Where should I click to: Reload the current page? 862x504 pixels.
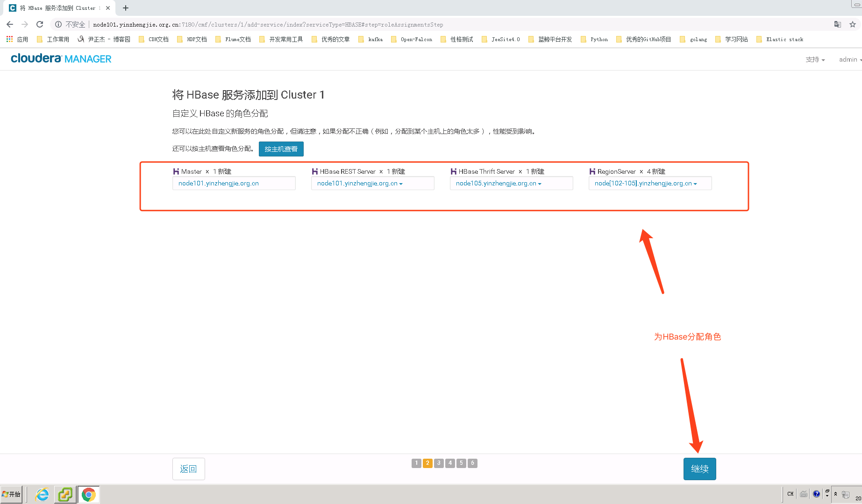click(39, 24)
